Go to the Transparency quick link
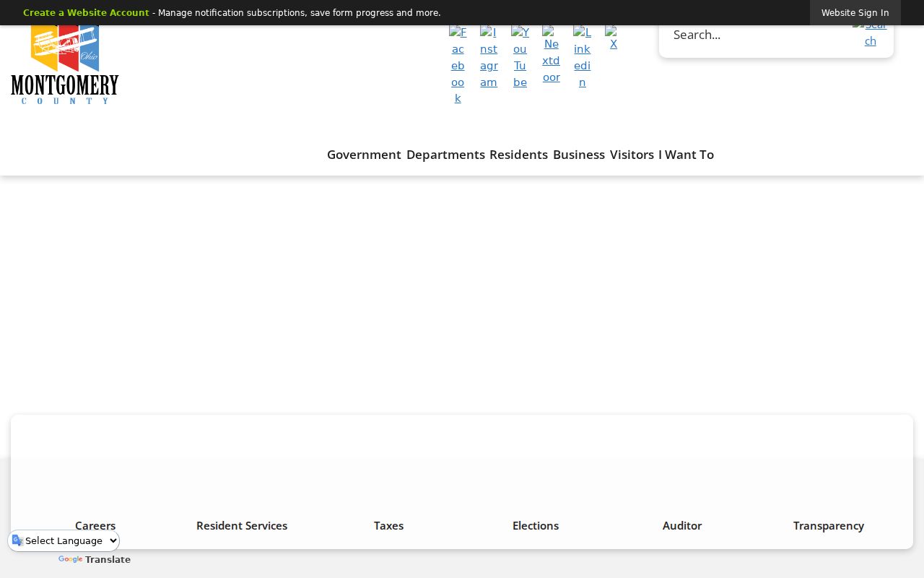The image size is (924, 578). coord(829,525)
